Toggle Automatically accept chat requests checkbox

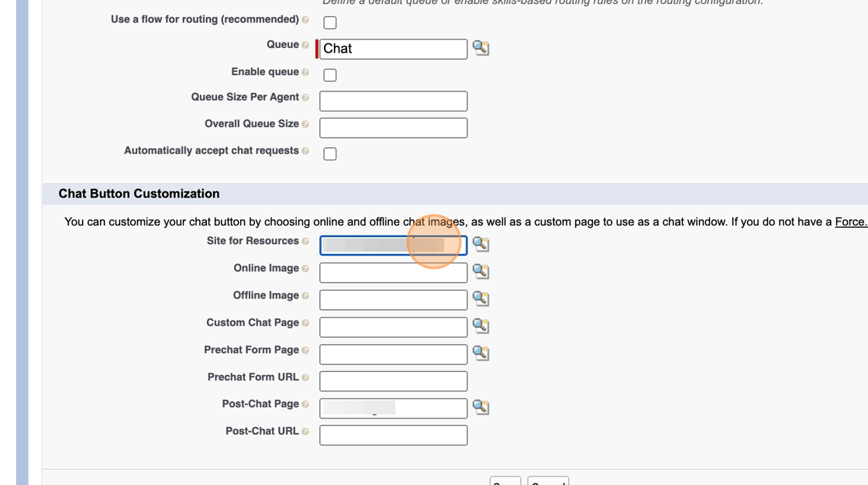[330, 154]
